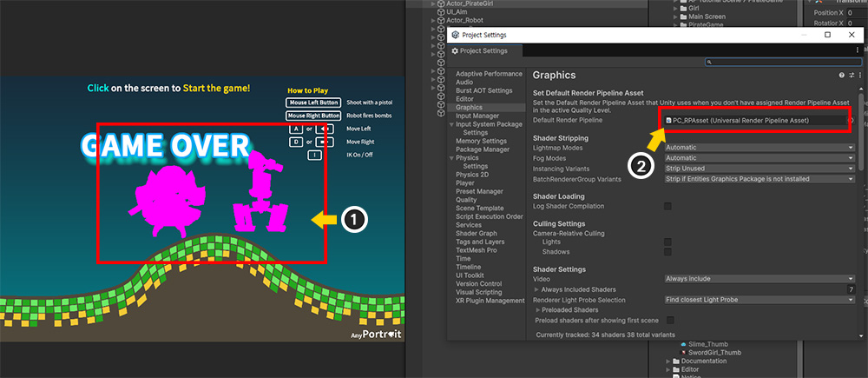Enable Camera-Relative Culling for Lights
Screen dimensions: 868x378
(667, 242)
